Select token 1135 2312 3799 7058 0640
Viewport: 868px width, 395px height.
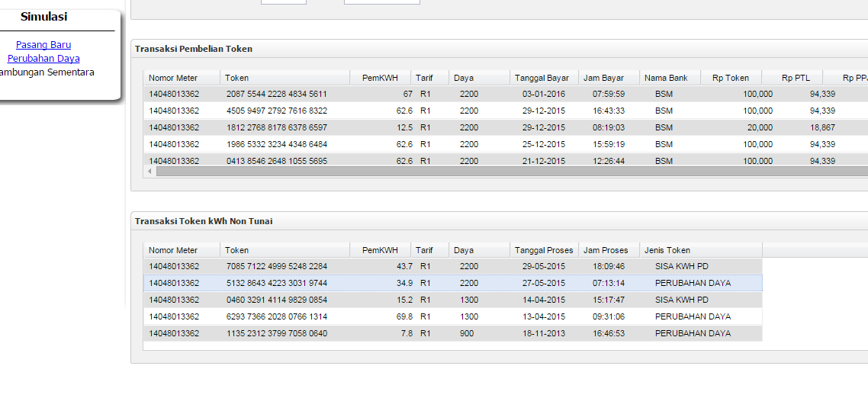pyautogui.click(x=276, y=333)
